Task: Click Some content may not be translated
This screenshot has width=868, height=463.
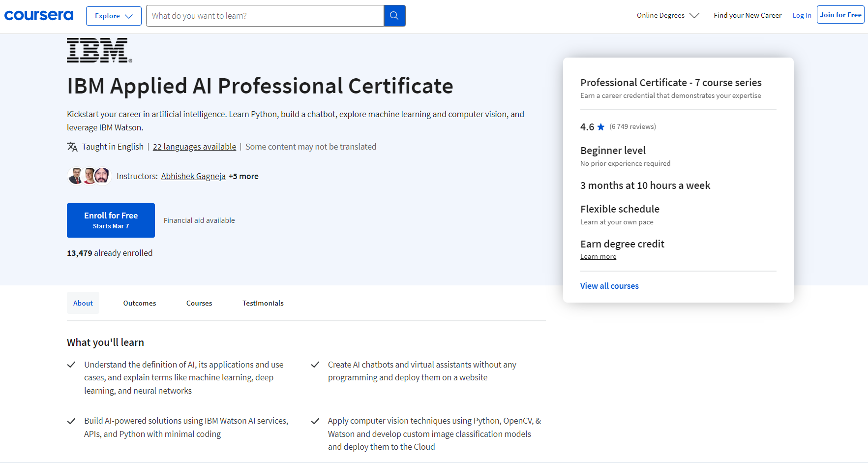Action: pyautogui.click(x=311, y=147)
